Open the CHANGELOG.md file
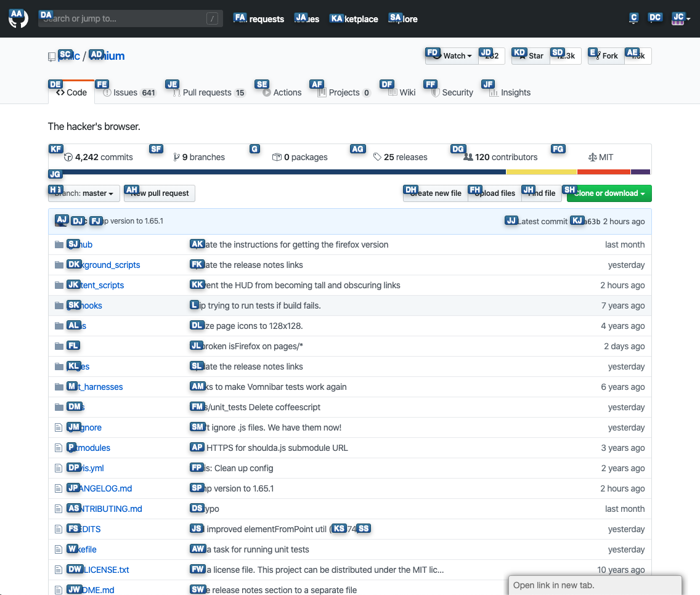This screenshot has height=595, width=700. [100, 488]
